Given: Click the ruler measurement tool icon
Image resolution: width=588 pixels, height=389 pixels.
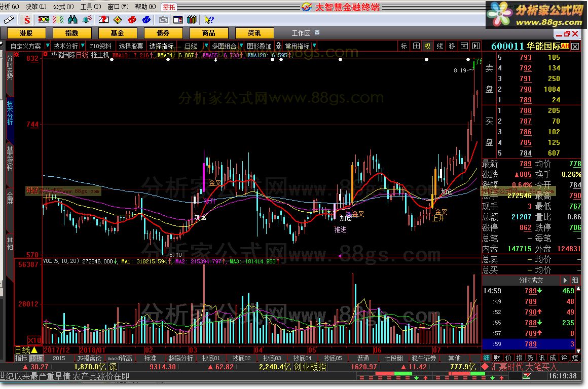Looking at the screenshot, I should (9, 19).
